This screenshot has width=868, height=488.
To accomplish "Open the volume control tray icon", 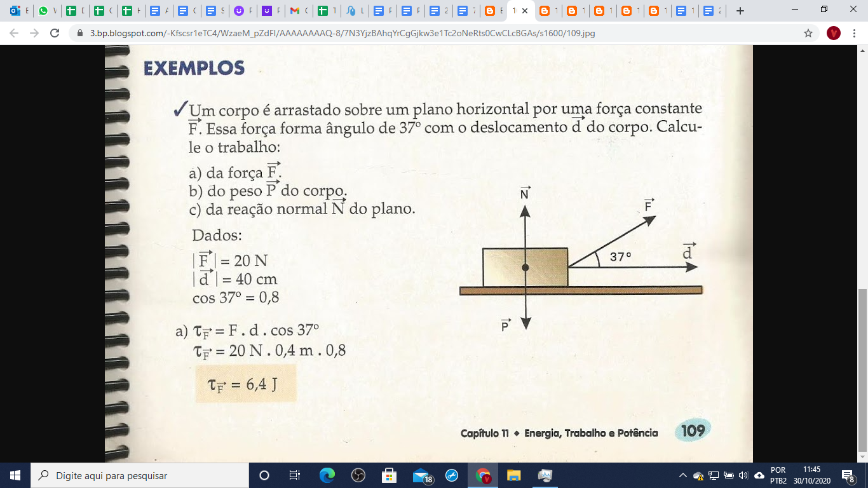I will [x=743, y=475].
